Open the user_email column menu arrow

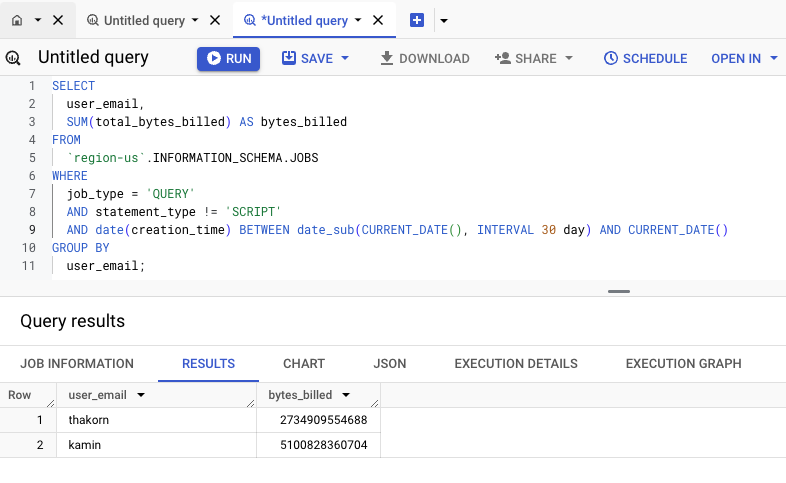(x=141, y=395)
